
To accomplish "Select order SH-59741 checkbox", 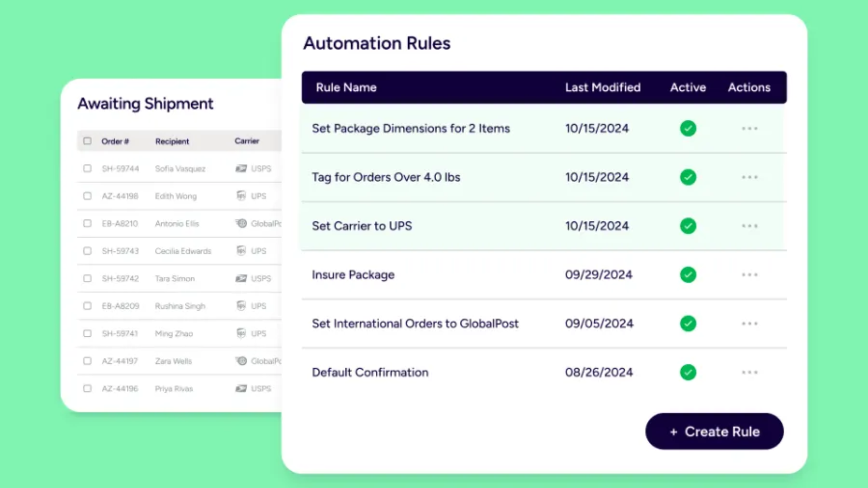I will tap(87, 333).
